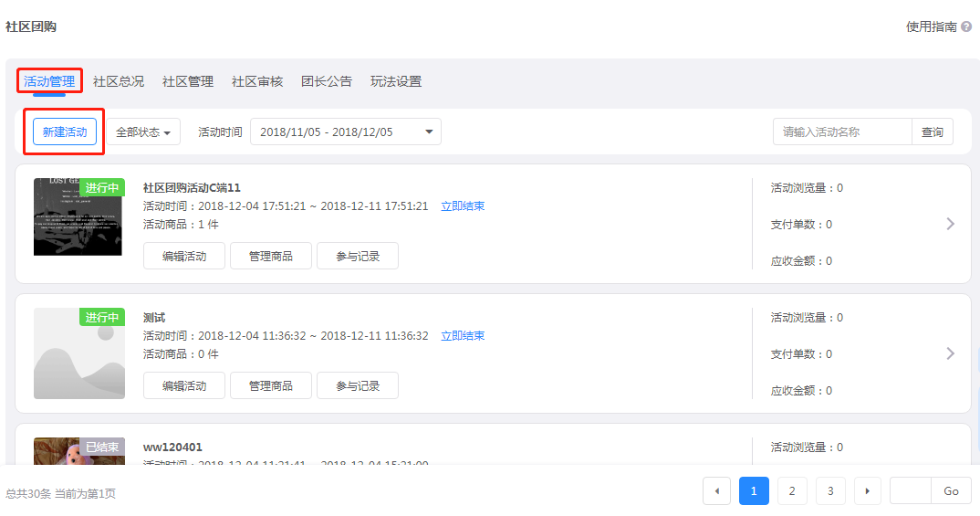This screenshot has height=516, width=980.
Task: Click 编辑活动 for 社区团购活动C端11
Action: (x=184, y=256)
